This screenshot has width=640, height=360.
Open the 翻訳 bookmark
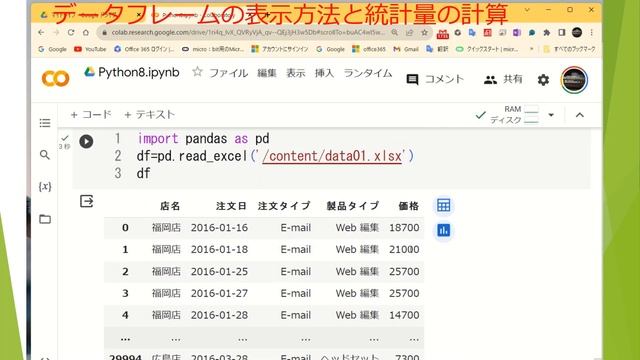click(437, 49)
